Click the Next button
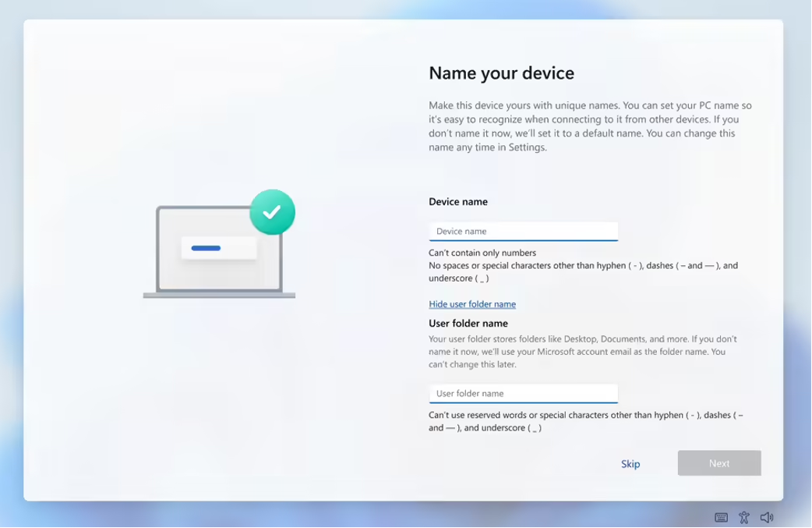This screenshot has height=528, width=812. [x=719, y=463]
